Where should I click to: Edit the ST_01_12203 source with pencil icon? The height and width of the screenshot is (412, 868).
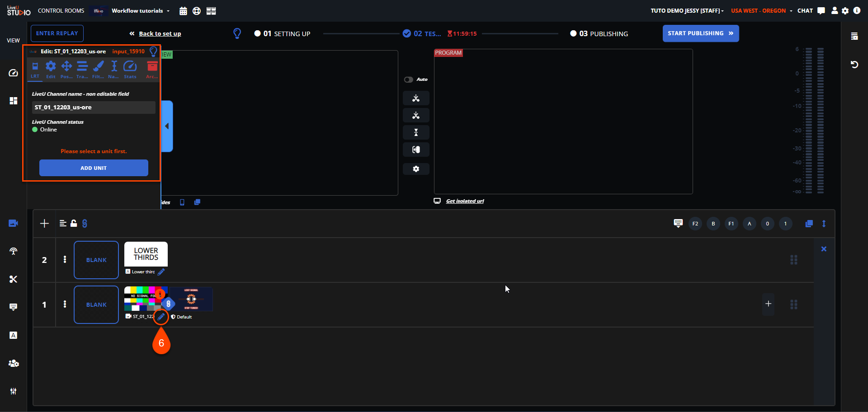[161, 317]
